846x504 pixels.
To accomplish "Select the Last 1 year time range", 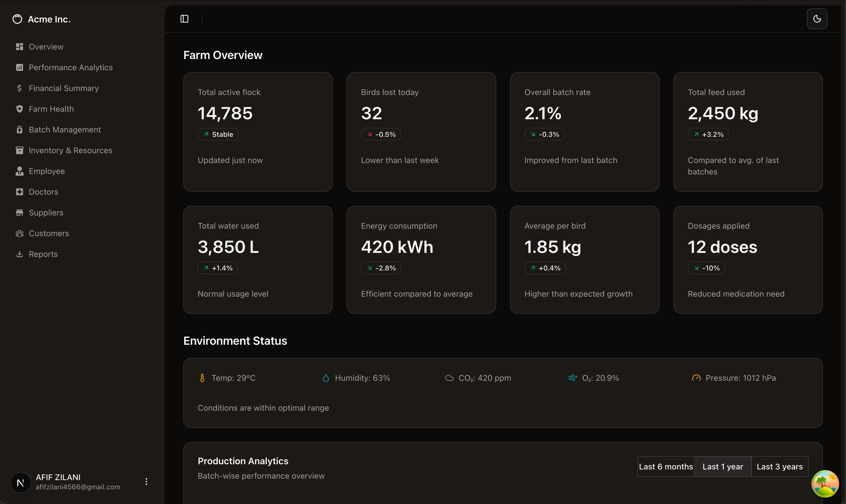I will (x=723, y=466).
